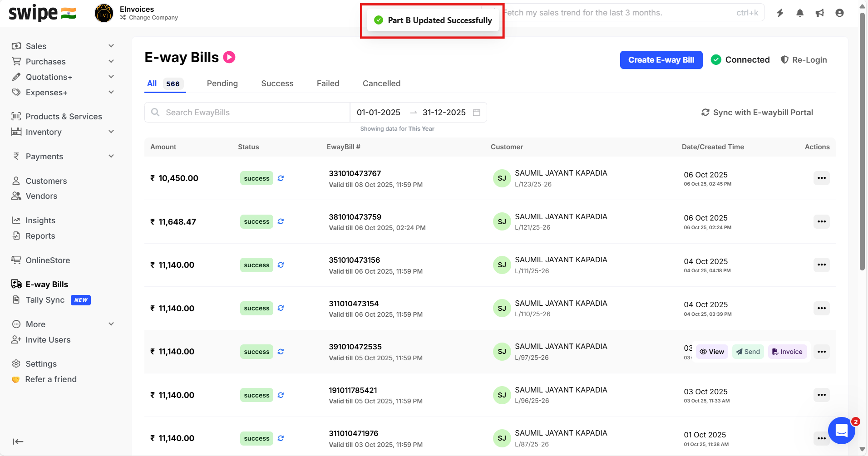Click the lightning bolt quick actions icon
This screenshot has width=868, height=456.
pos(780,13)
